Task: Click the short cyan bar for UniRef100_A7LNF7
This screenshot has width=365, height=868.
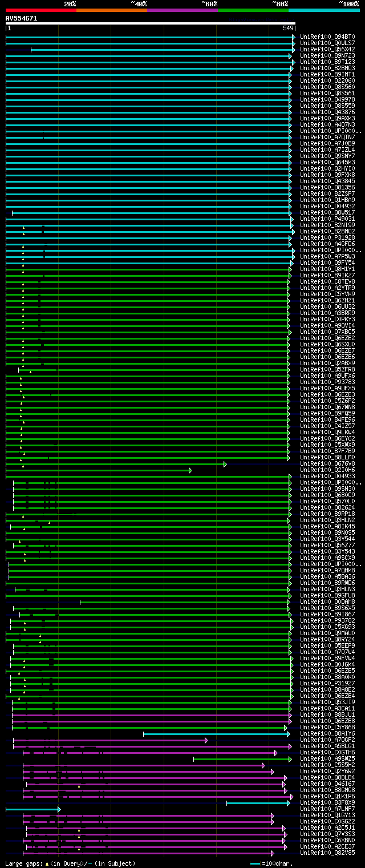Action: pyautogui.click(x=33, y=809)
